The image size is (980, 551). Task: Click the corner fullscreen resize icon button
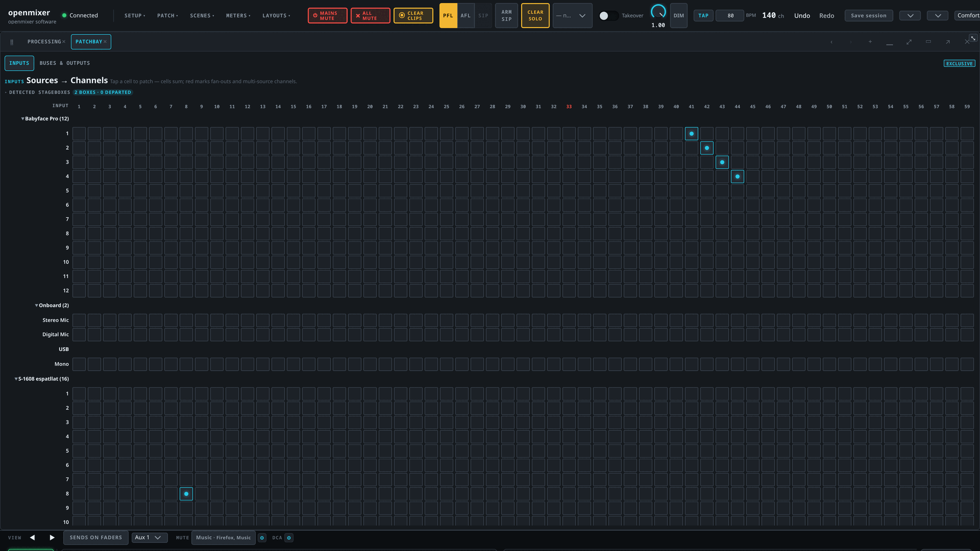pos(973,38)
